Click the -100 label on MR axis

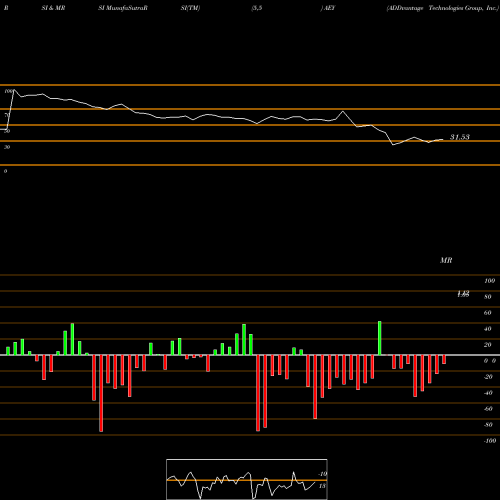pyautogui.click(x=490, y=441)
